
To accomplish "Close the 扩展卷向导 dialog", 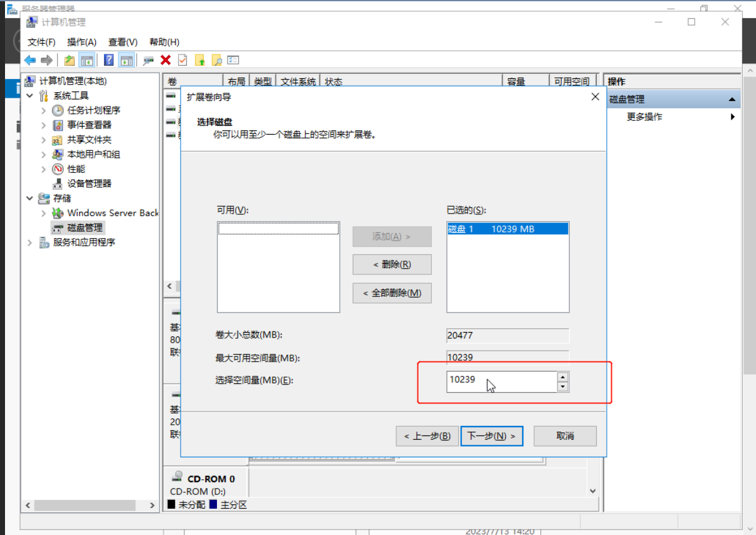I will coord(595,96).
